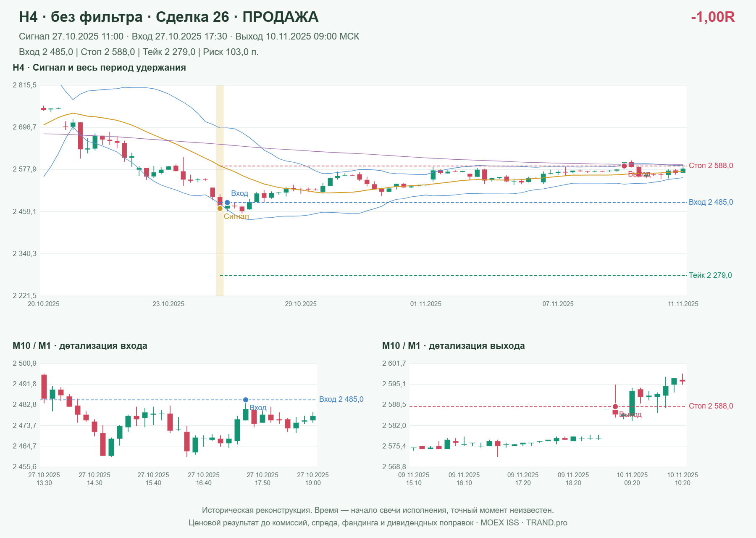Click the 10.11.2025 09:20 time label
This screenshot has height=538, width=756.
click(x=632, y=479)
